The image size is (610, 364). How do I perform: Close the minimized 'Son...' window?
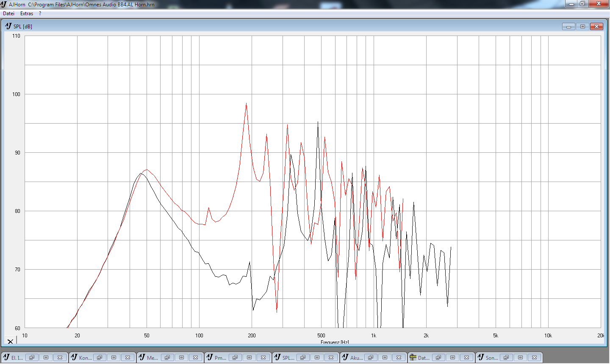534,358
